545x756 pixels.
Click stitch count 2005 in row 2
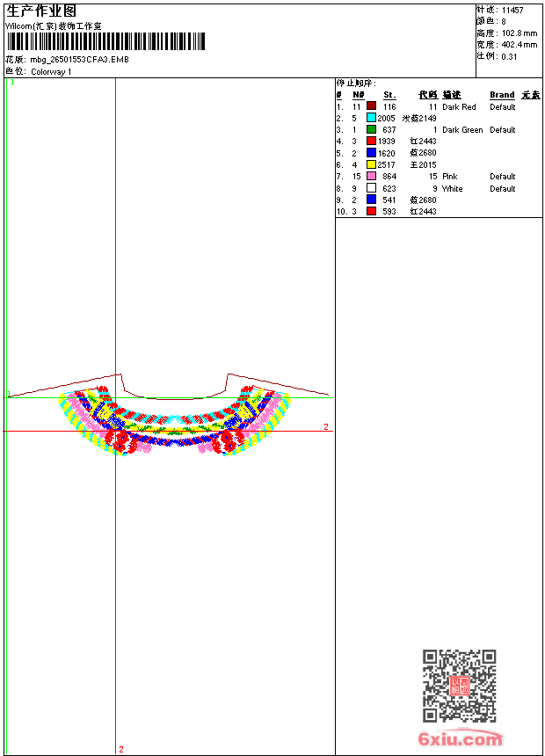click(386, 118)
